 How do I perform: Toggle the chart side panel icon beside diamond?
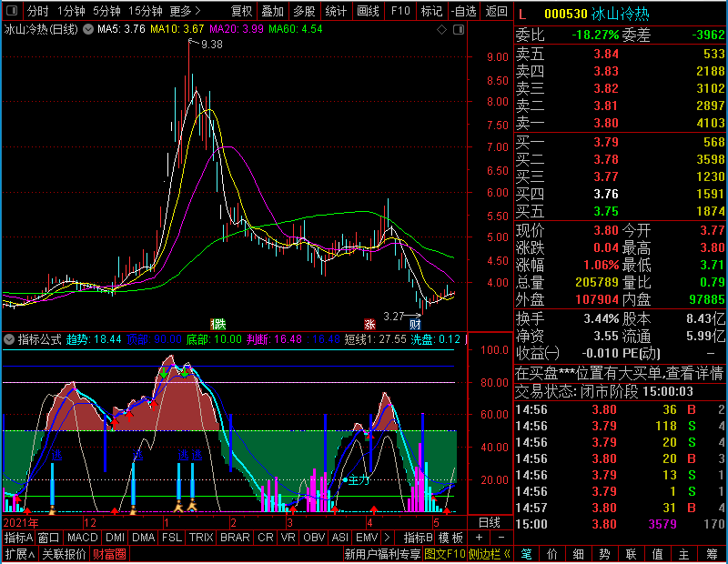pos(459,30)
